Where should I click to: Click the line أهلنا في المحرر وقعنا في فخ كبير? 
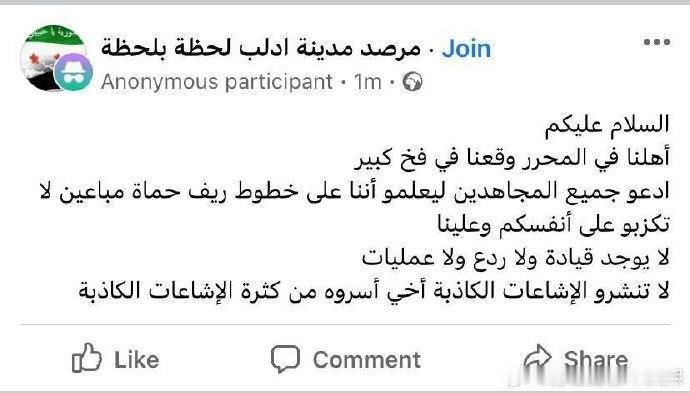click(x=512, y=158)
